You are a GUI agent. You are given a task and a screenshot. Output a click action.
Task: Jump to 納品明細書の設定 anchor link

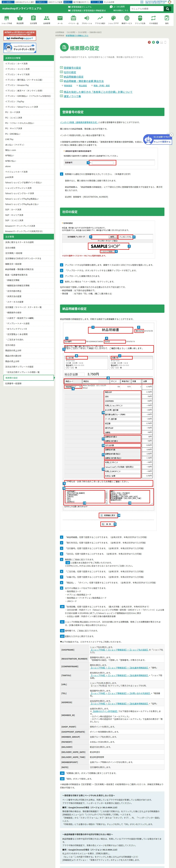click(x=73, y=77)
